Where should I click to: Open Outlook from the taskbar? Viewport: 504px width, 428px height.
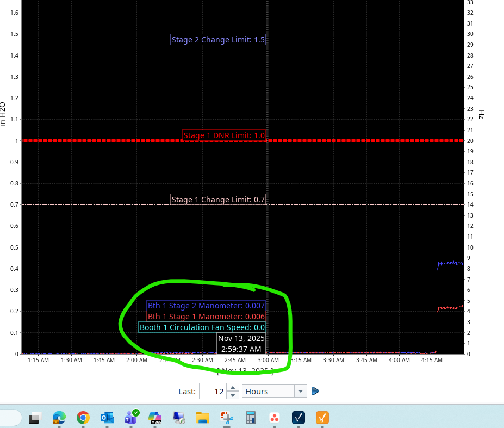(107, 418)
